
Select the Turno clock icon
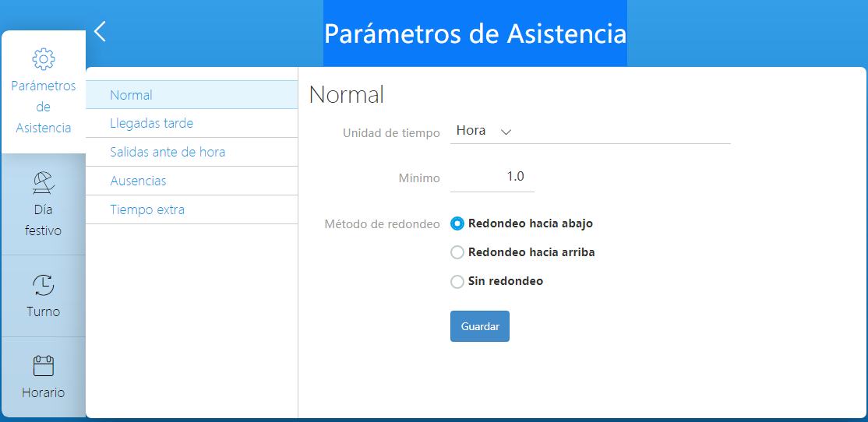pyautogui.click(x=43, y=285)
